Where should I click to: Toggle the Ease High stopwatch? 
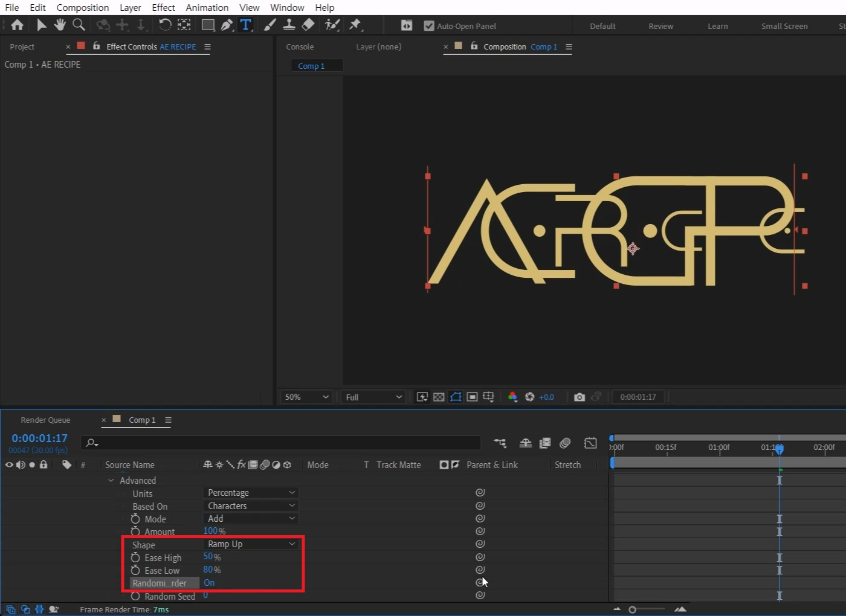tap(135, 557)
